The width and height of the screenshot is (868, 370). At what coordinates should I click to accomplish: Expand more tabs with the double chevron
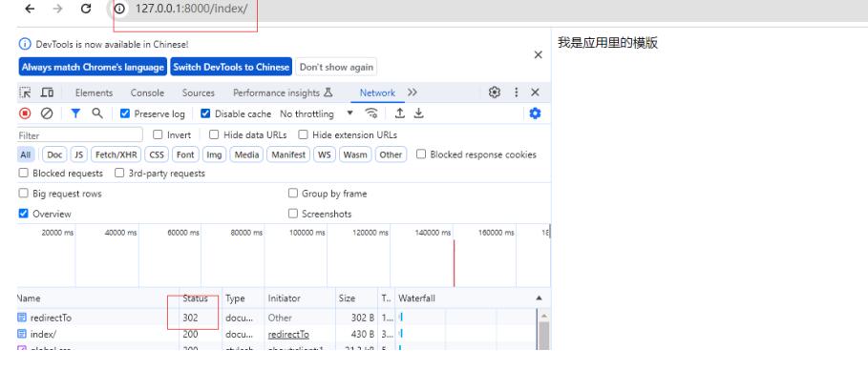(413, 92)
